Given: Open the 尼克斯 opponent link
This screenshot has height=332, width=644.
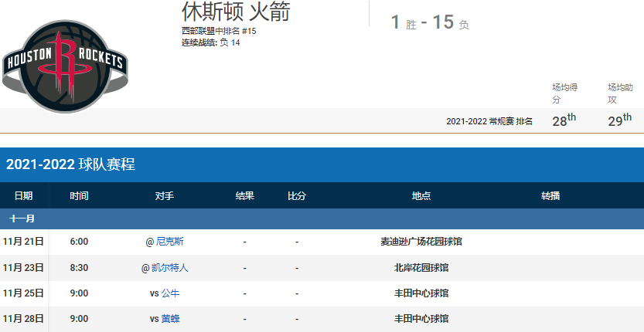Looking at the screenshot, I should pos(170,242).
